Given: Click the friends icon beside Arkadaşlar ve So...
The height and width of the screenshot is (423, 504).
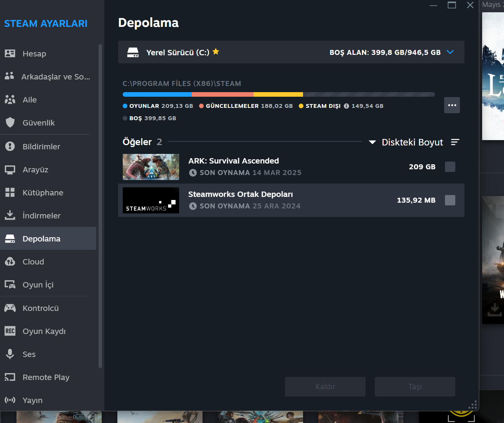Looking at the screenshot, I should [x=9, y=76].
